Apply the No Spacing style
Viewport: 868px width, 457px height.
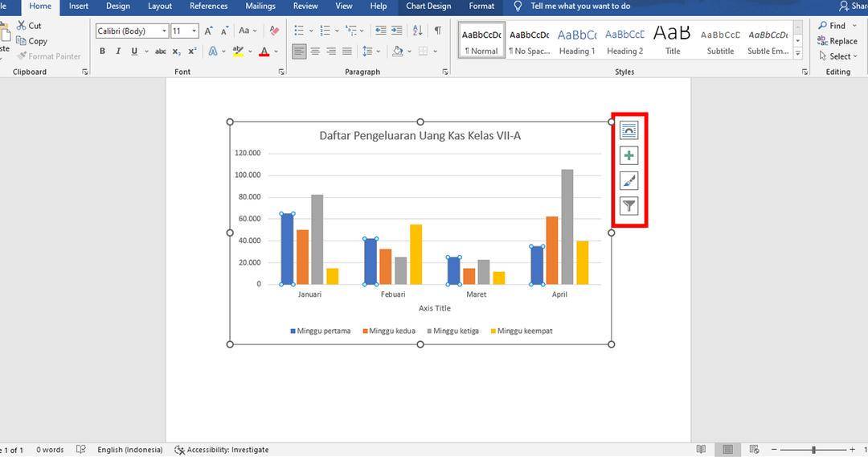(529, 40)
